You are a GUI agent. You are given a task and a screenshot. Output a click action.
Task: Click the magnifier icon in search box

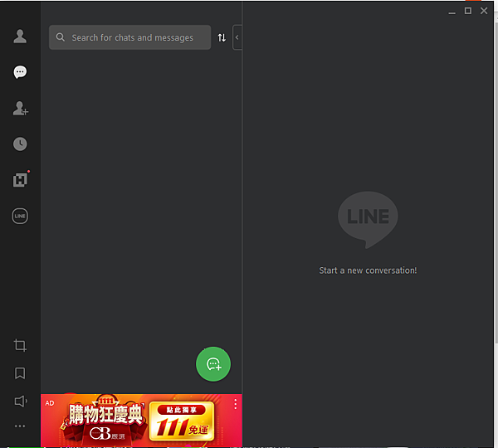[x=60, y=37]
